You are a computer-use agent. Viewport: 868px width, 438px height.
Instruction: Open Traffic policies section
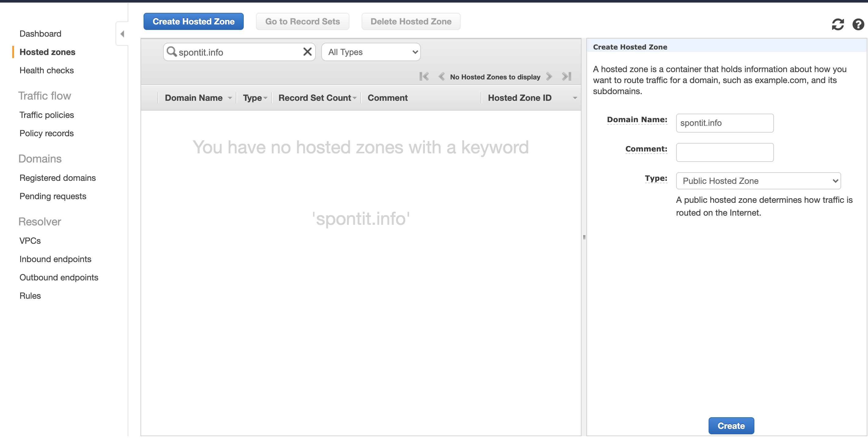46,115
